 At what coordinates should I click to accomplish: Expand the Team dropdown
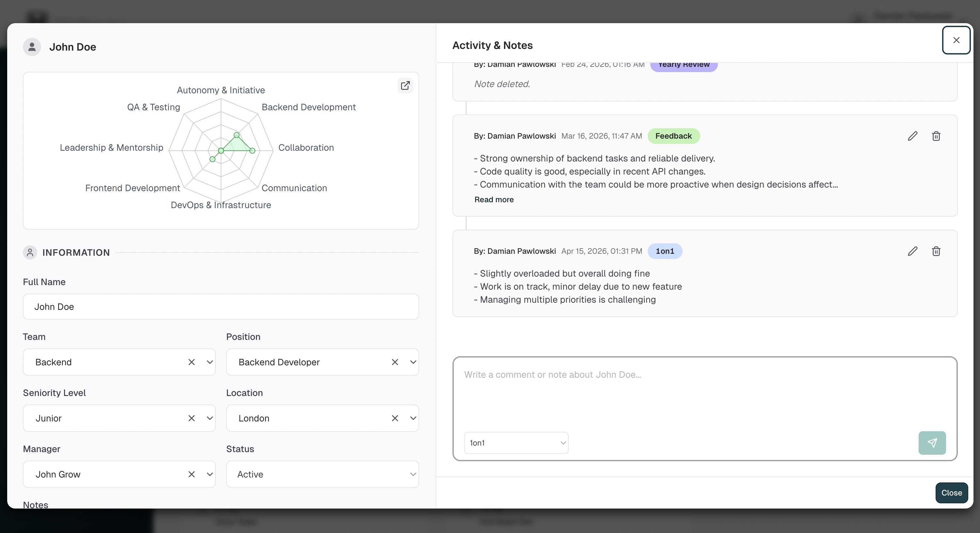[210, 362]
